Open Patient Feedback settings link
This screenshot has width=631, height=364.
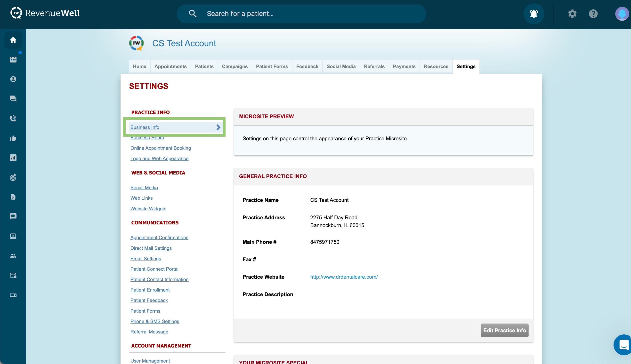pyautogui.click(x=149, y=300)
